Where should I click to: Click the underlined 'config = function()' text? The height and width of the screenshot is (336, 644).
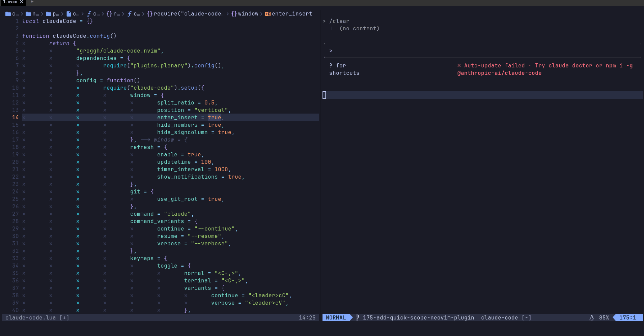pyautogui.click(x=108, y=81)
